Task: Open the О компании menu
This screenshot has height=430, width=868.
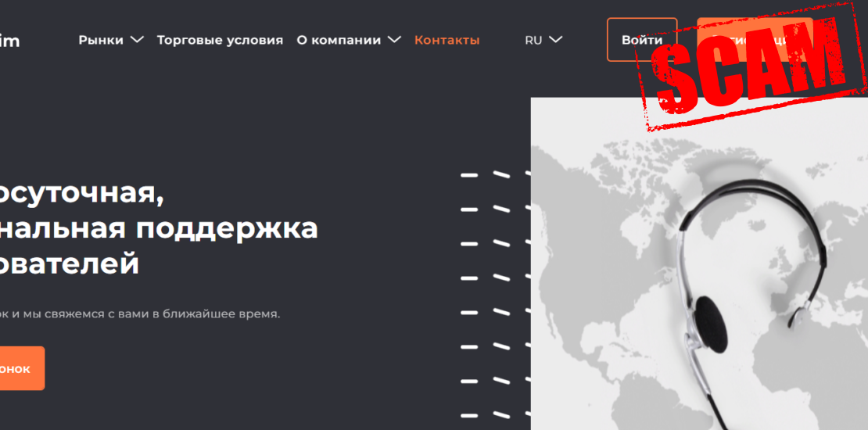Action: [339, 41]
